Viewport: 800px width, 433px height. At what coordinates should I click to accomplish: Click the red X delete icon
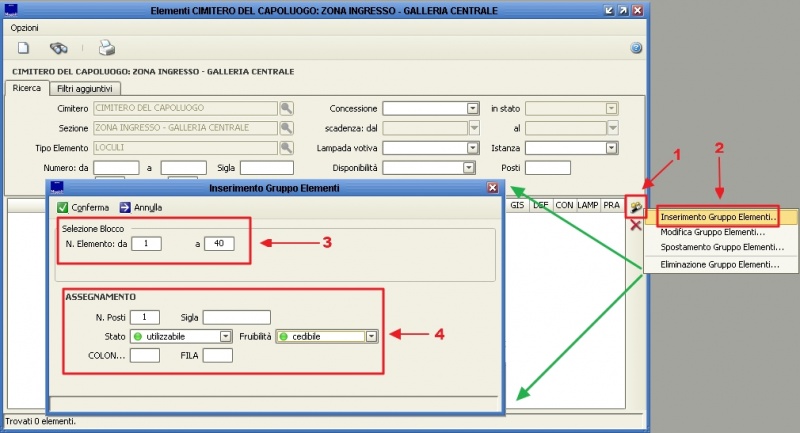[x=635, y=226]
